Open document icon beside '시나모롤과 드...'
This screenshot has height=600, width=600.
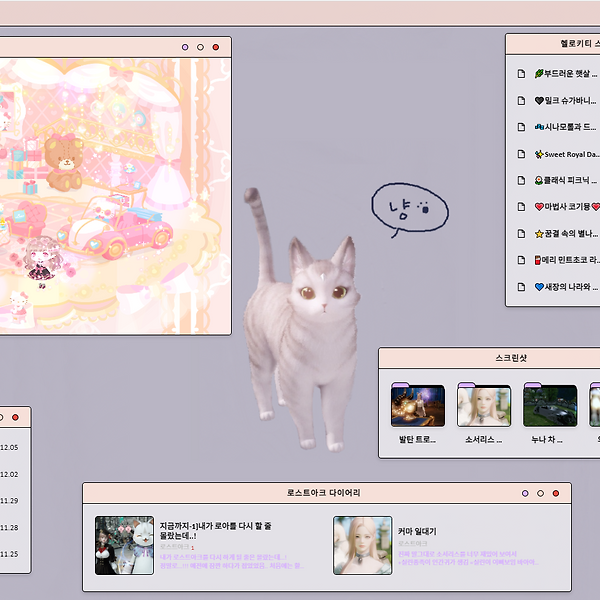pyautogui.click(x=521, y=127)
